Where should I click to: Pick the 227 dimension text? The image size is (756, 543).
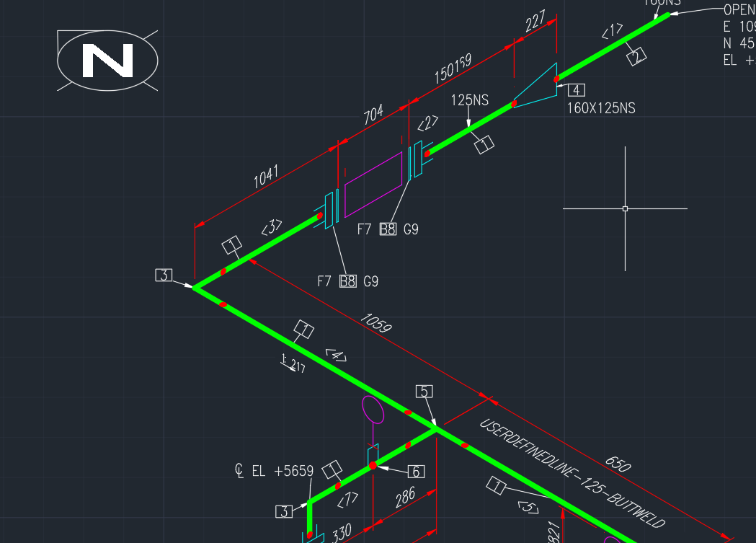click(x=535, y=21)
